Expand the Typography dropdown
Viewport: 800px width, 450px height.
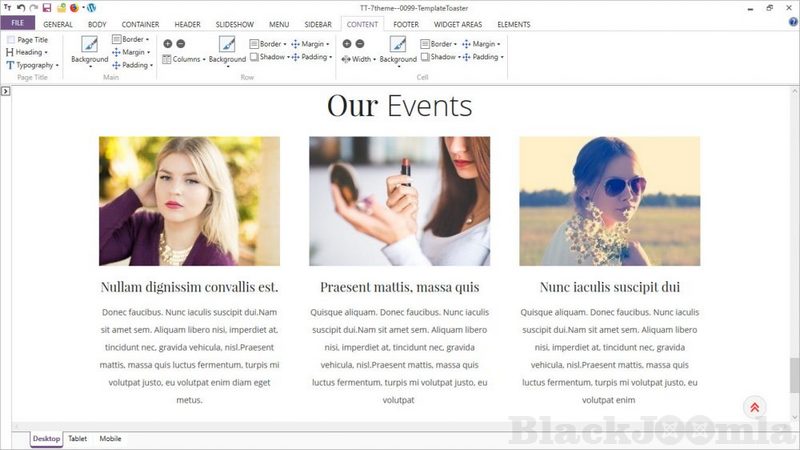(x=34, y=65)
